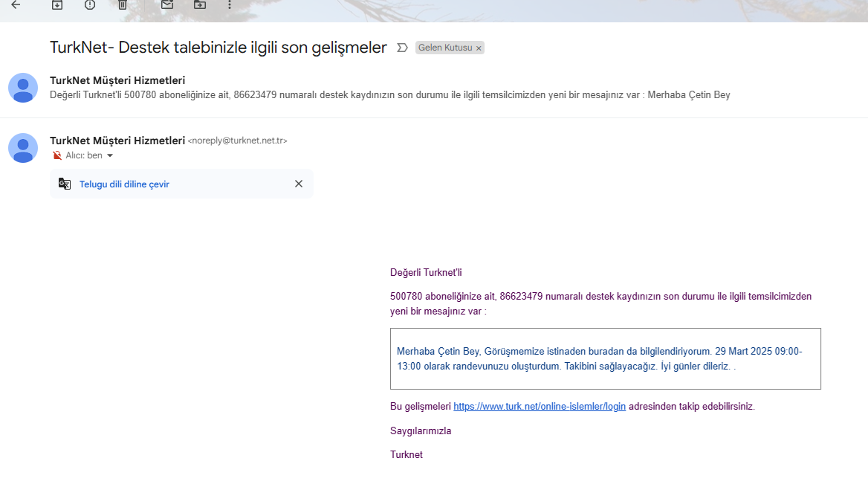The width and height of the screenshot is (868, 487).
Task: Dismiss the translation bar with X
Action: pos(299,184)
